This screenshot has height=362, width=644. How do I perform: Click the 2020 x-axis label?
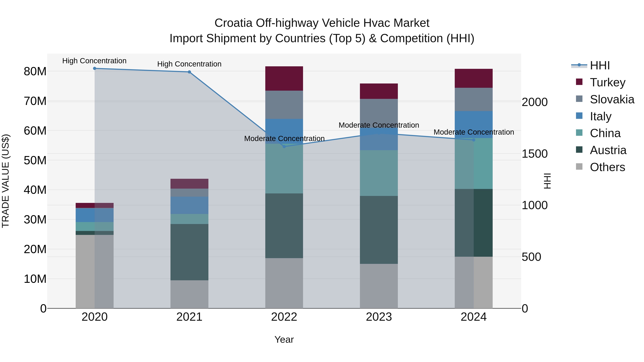click(x=94, y=317)
